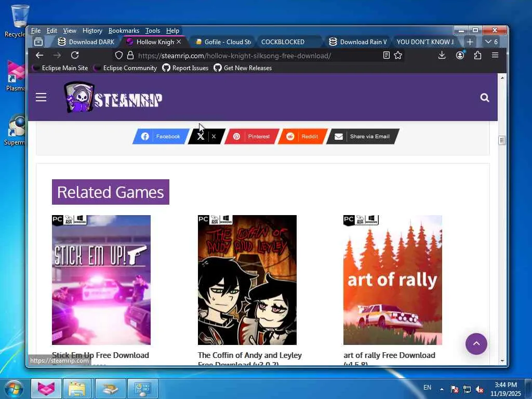Share the page on Pinterest
Screen dimensions: 532x399
252,137
